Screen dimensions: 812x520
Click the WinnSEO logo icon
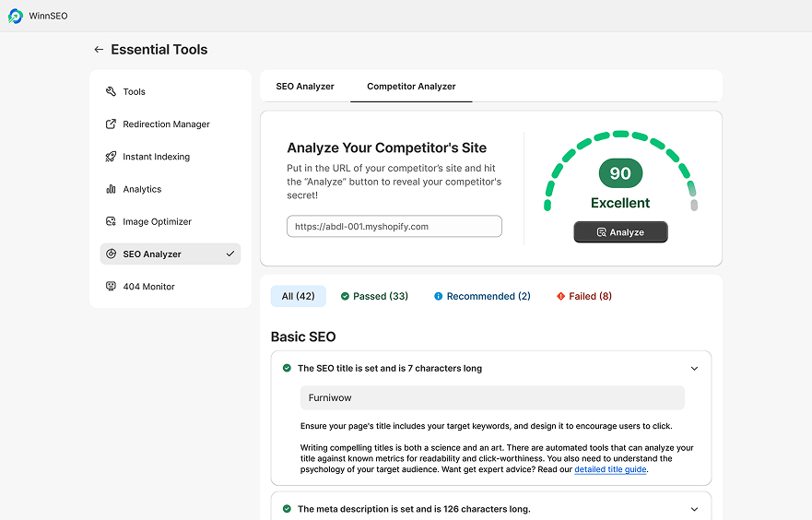point(16,16)
